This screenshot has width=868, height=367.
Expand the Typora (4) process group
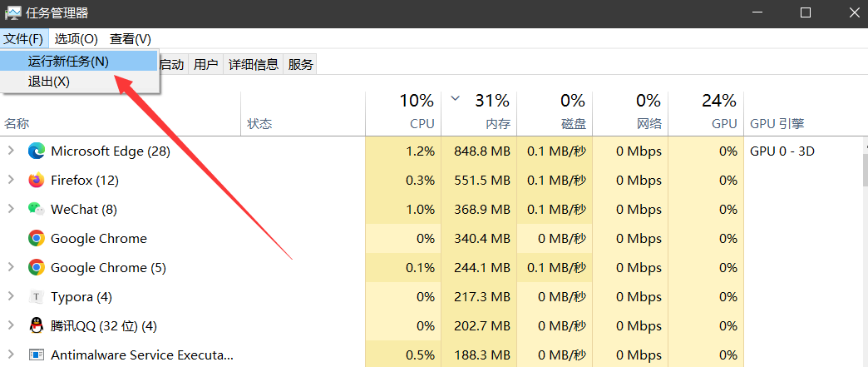point(11,296)
